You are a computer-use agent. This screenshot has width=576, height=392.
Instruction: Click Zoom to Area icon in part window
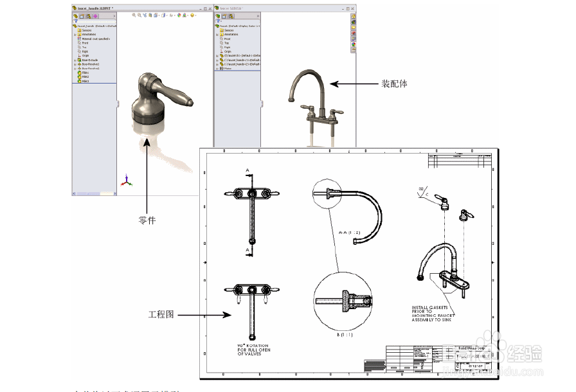point(139,15)
